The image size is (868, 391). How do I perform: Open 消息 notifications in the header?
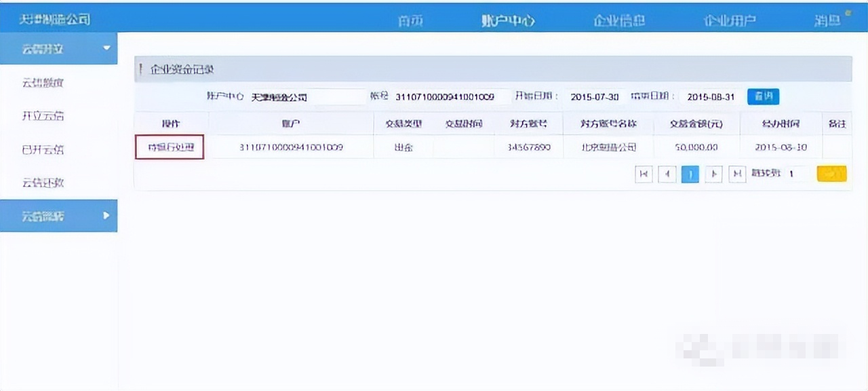[828, 21]
